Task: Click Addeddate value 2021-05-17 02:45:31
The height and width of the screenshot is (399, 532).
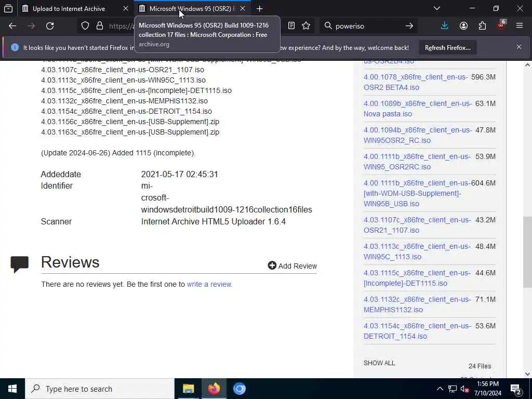Action: 179,174
